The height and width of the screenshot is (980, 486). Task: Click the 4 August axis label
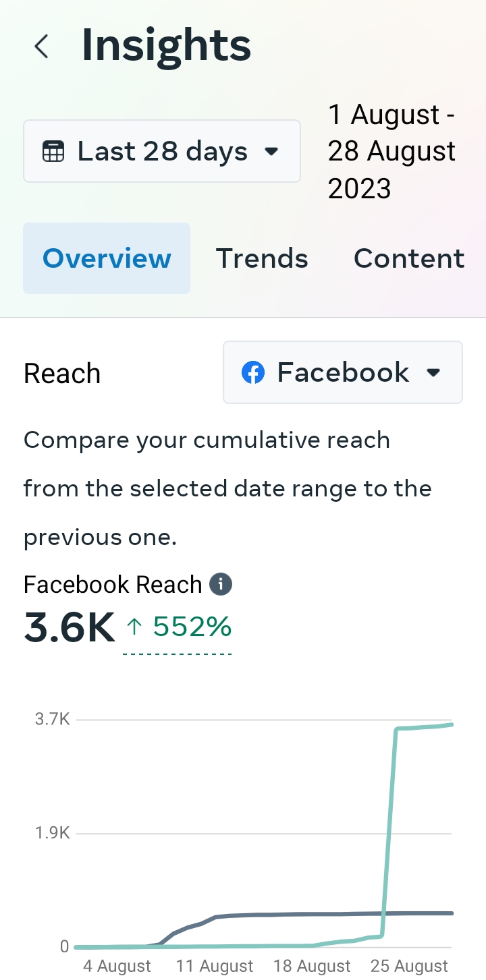coord(117,967)
